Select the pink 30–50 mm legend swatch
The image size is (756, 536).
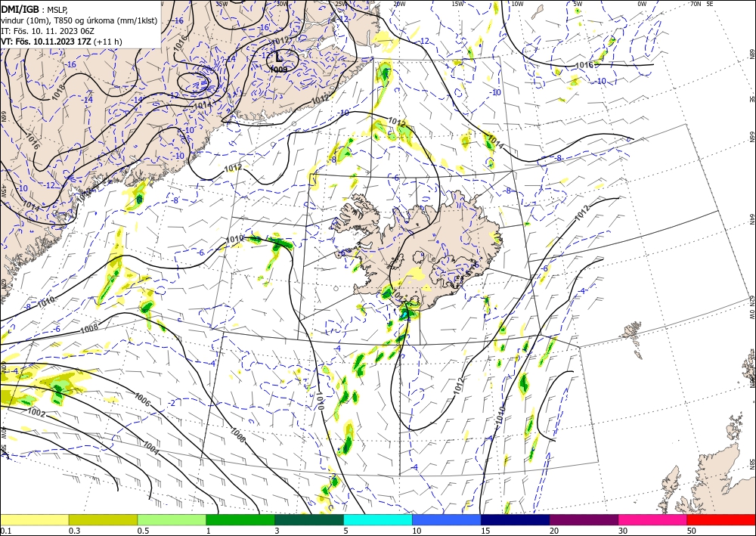(x=653, y=519)
